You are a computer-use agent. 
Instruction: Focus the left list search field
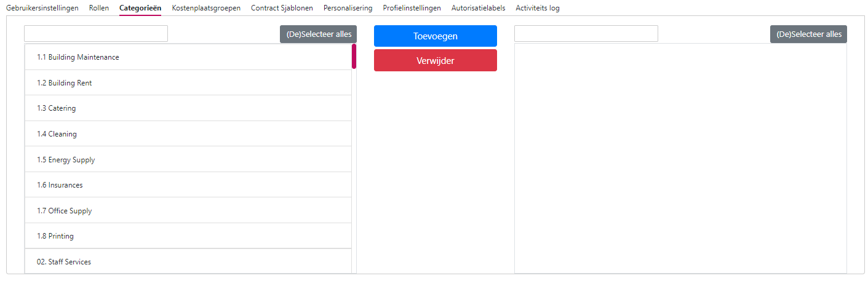(96, 34)
